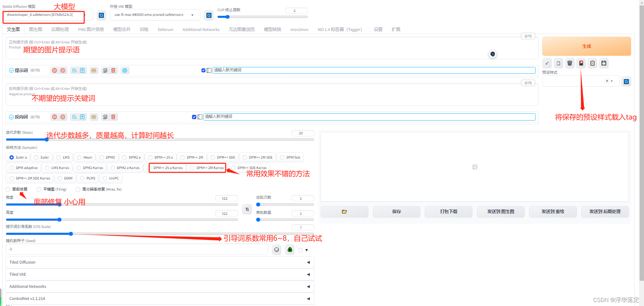The image size is (644, 306).
Task: Open gear settings in 提示词 toolbar
Action: 63,70
